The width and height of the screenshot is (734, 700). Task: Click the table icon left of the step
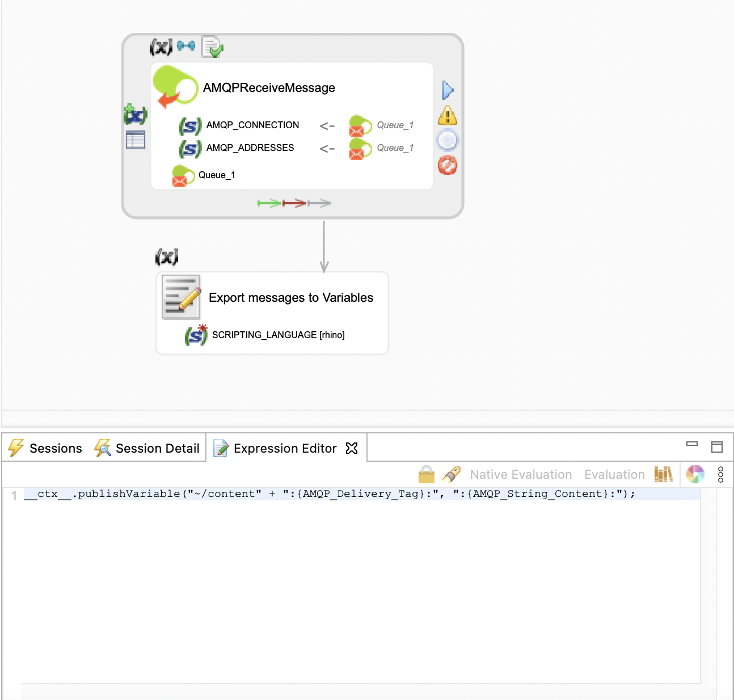[x=136, y=140]
